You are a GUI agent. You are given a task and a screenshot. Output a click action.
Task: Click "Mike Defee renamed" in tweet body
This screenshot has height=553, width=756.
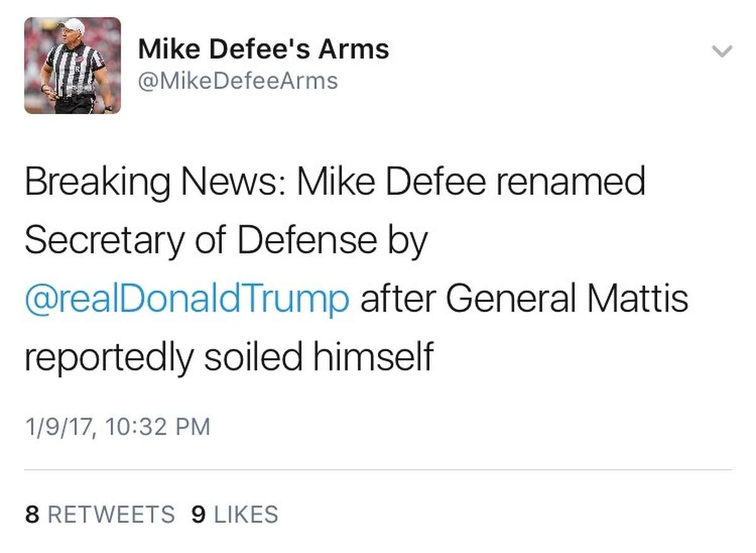pos(471,182)
